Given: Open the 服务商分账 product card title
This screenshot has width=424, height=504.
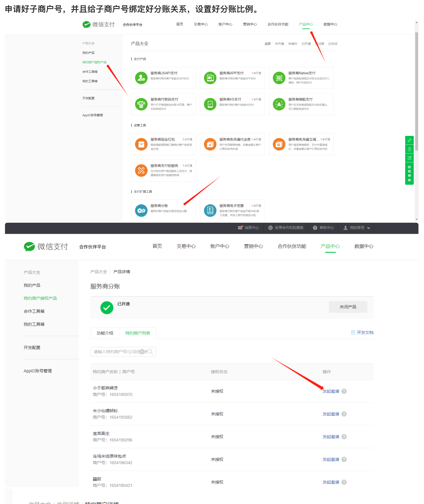Looking at the screenshot, I should point(159,206).
